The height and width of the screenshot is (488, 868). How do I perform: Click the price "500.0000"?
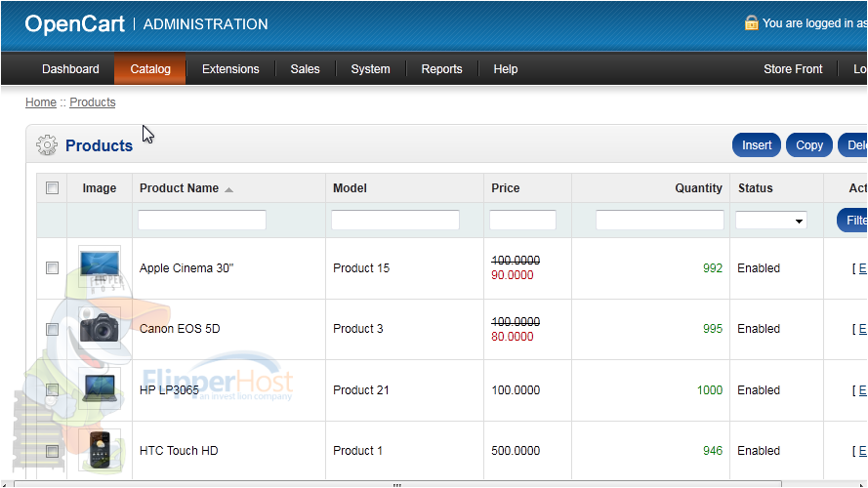pyautogui.click(x=516, y=451)
